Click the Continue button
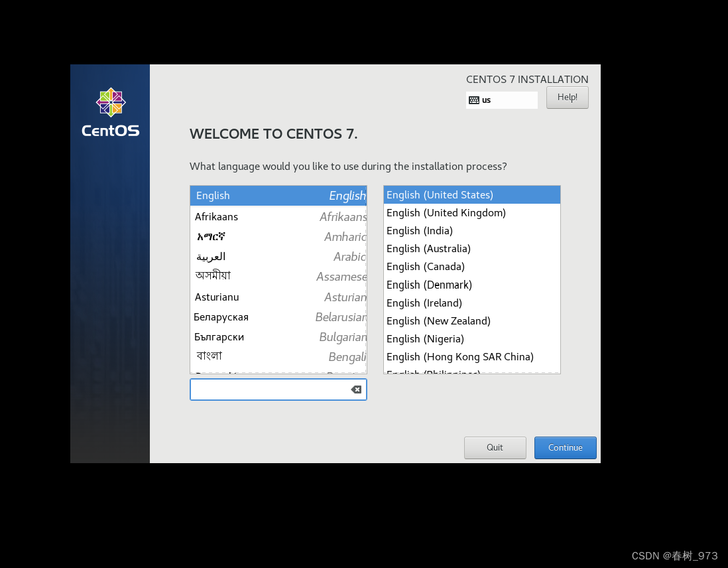 coord(565,448)
